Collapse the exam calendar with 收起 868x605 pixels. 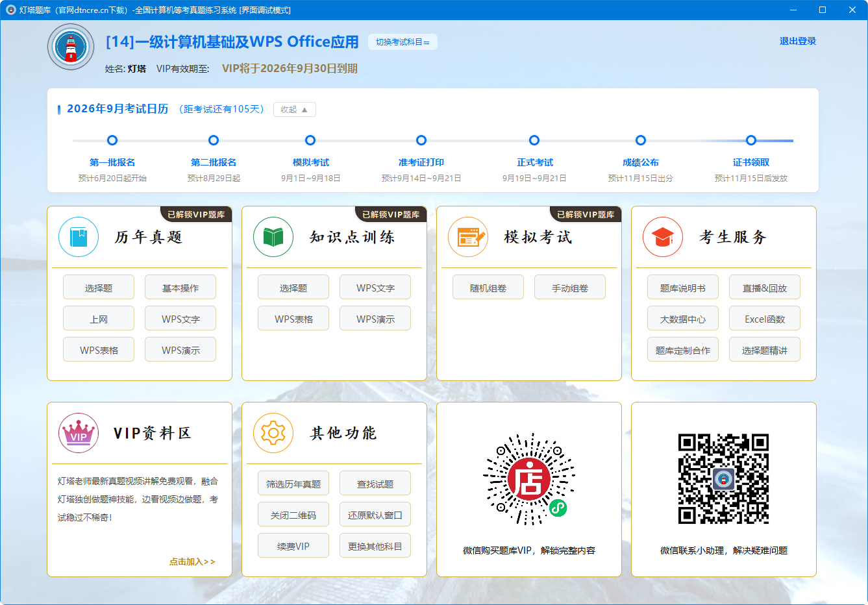click(x=295, y=110)
